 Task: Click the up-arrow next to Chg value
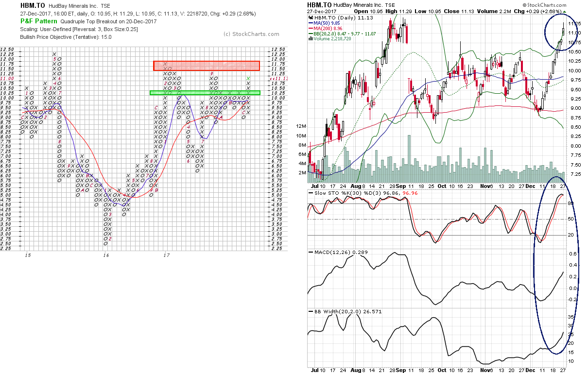(566, 11)
